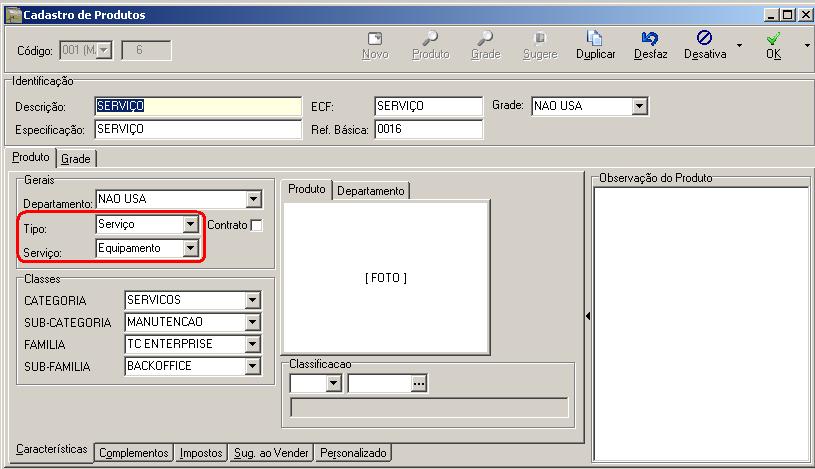Close the Cadastro de Produtos window
This screenshot has width=815, height=469.
tap(806, 15)
